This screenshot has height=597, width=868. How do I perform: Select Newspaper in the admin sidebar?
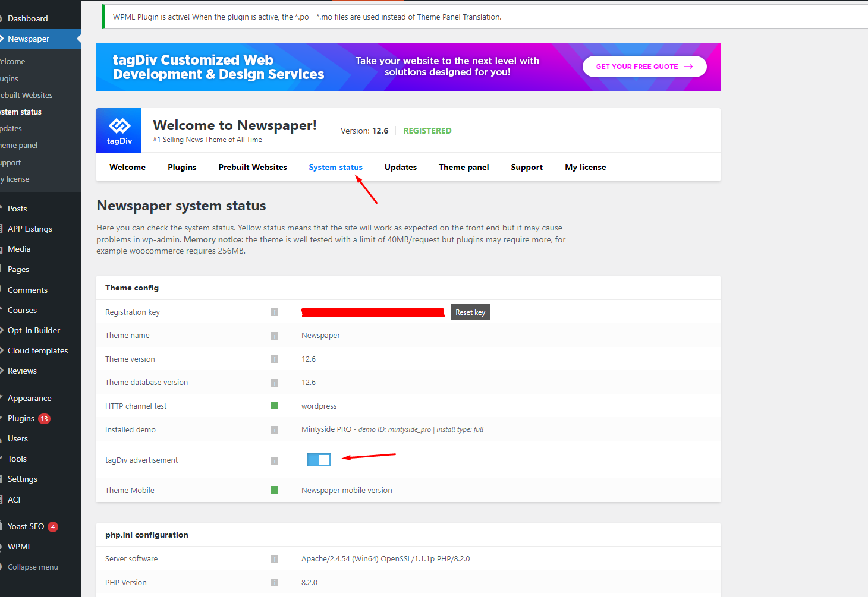pyautogui.click(x=40, y=39)
